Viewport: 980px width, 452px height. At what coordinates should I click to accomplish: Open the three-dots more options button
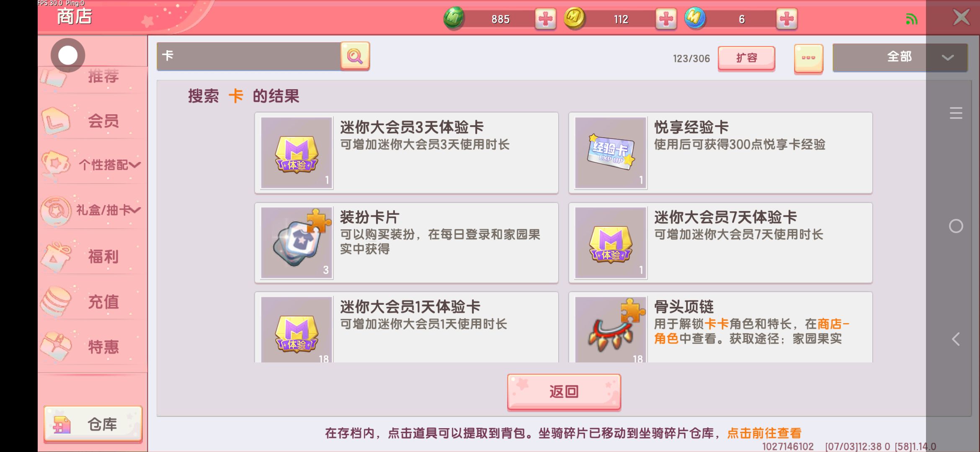808,58
